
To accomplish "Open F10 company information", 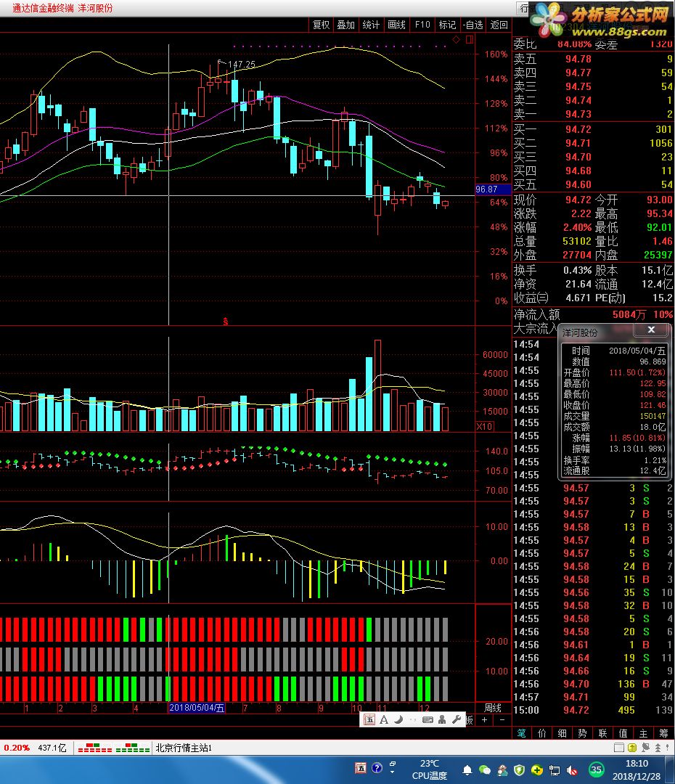I will pos(422,25).
